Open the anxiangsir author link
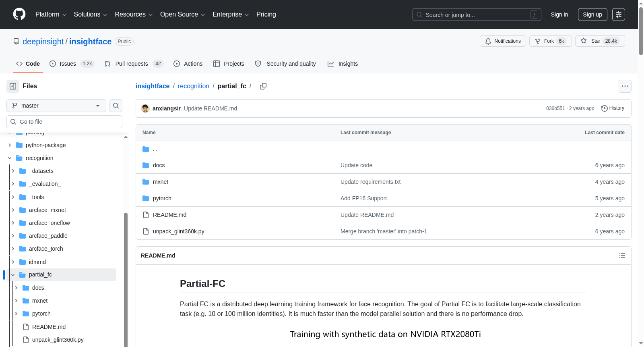The image size is (644, 347). (167, 108)
